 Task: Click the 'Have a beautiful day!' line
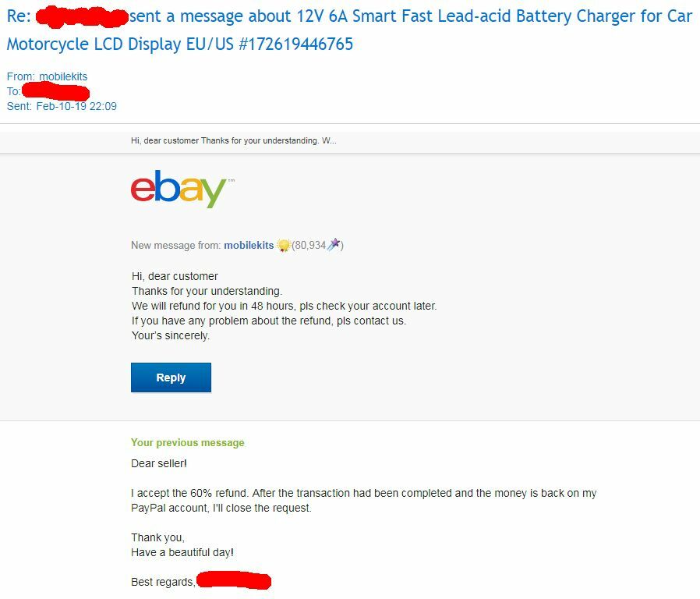click(182, 552)
